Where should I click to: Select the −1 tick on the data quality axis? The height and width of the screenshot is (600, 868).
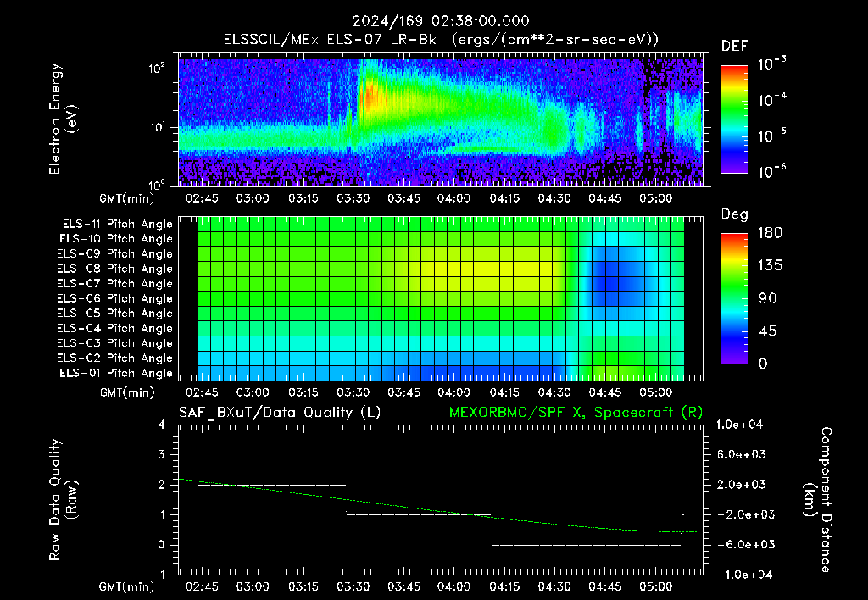coord(159,575)
